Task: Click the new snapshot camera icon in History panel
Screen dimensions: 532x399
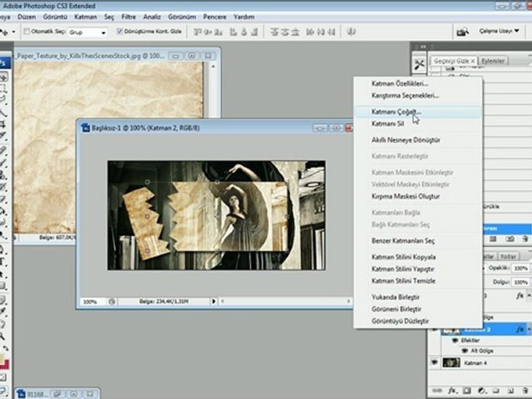Action: 510,239
